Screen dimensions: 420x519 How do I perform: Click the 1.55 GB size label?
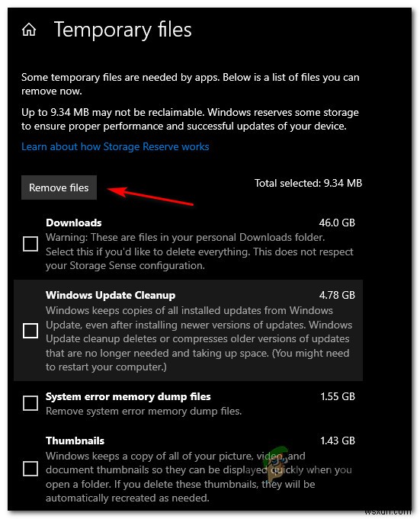(x=338, y=396)
